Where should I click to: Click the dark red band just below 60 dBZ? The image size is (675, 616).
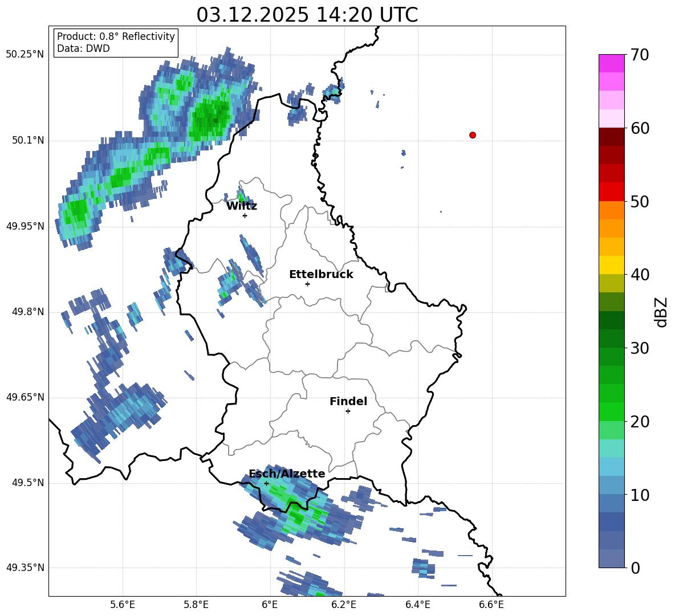coord(611,137)
